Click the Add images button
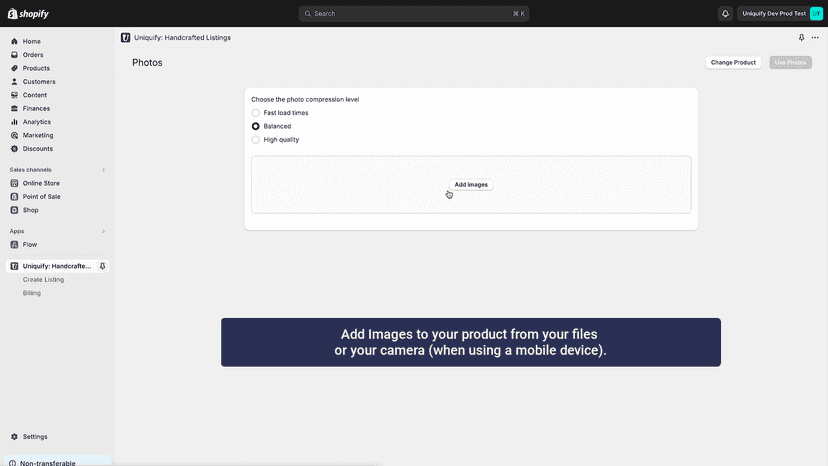The height and width of the screenshot is (466, 828). pos(471,185)
